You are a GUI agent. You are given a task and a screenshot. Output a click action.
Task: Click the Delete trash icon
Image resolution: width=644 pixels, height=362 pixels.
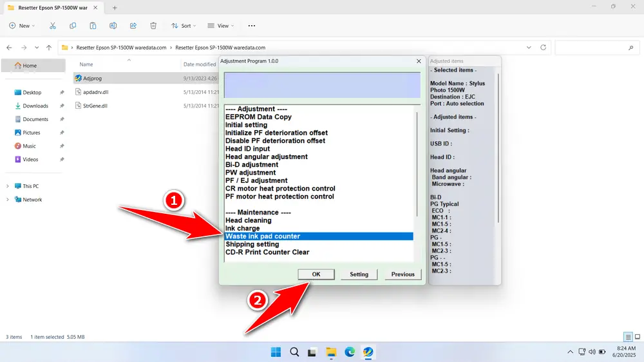(x=153, y=26)
